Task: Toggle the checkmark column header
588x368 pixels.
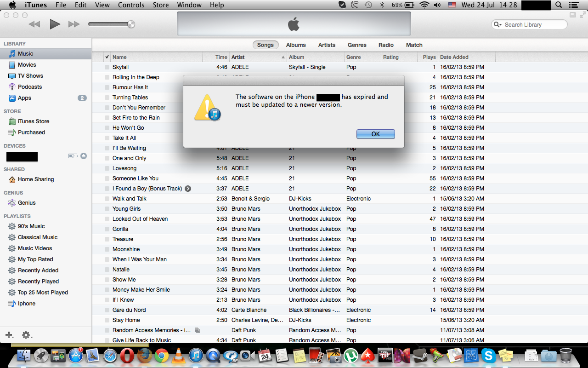Action: [107, 57]
